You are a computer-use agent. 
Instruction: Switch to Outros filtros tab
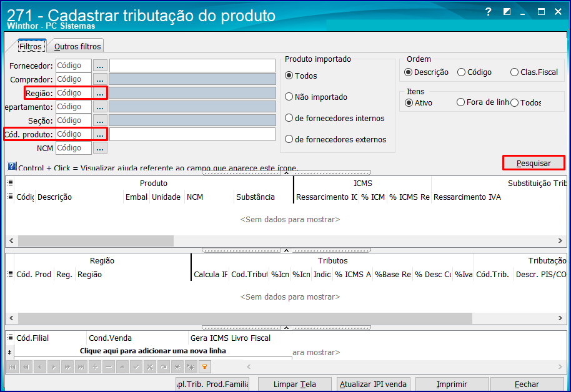(77, 46)
